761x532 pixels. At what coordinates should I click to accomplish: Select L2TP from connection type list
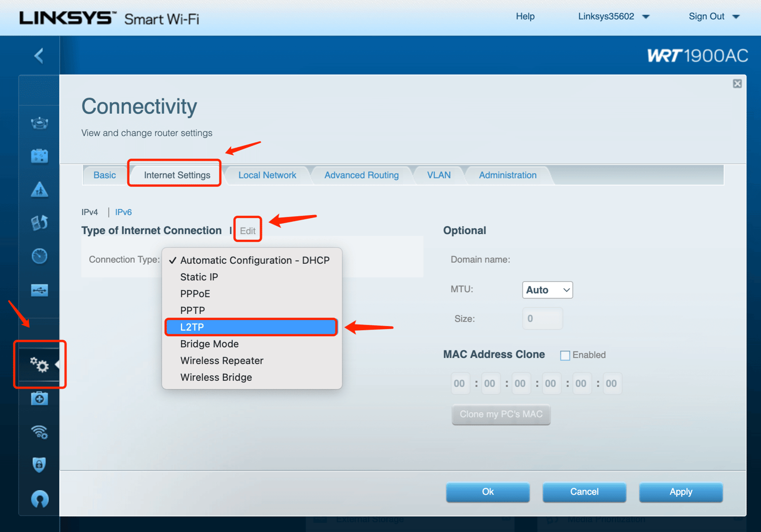[251, 327]
